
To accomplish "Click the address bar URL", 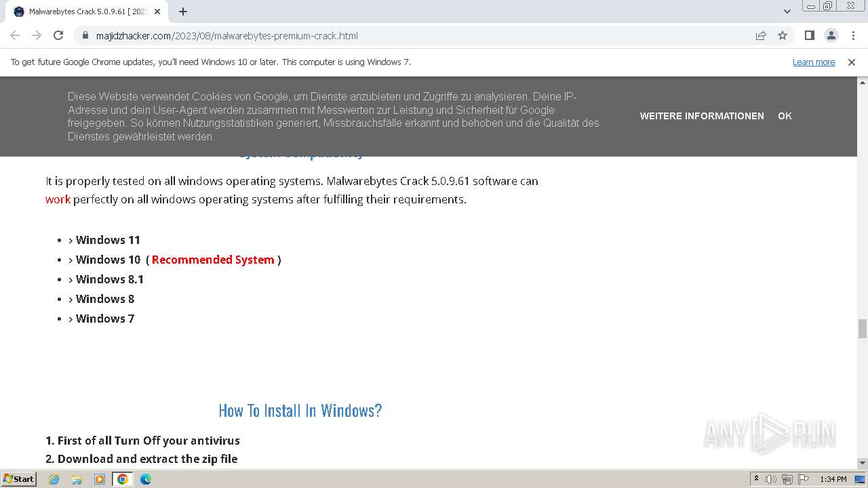I will tap(227, 35).
